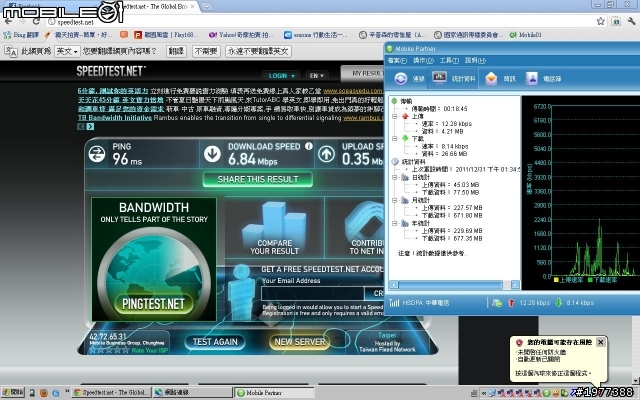Viewport: 640px width, 400px height.
Task: Click the NEW SERVER button
Action: pyautogui.click(x=300, y=342)
